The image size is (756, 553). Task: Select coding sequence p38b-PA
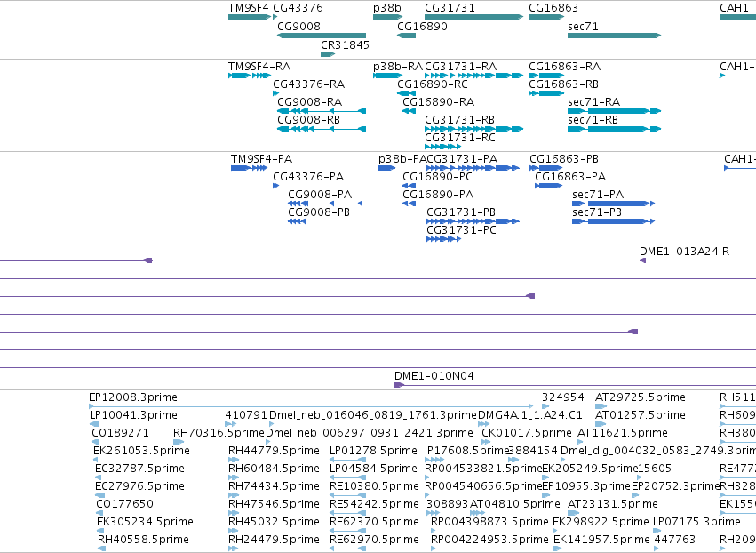coord(386,168)
